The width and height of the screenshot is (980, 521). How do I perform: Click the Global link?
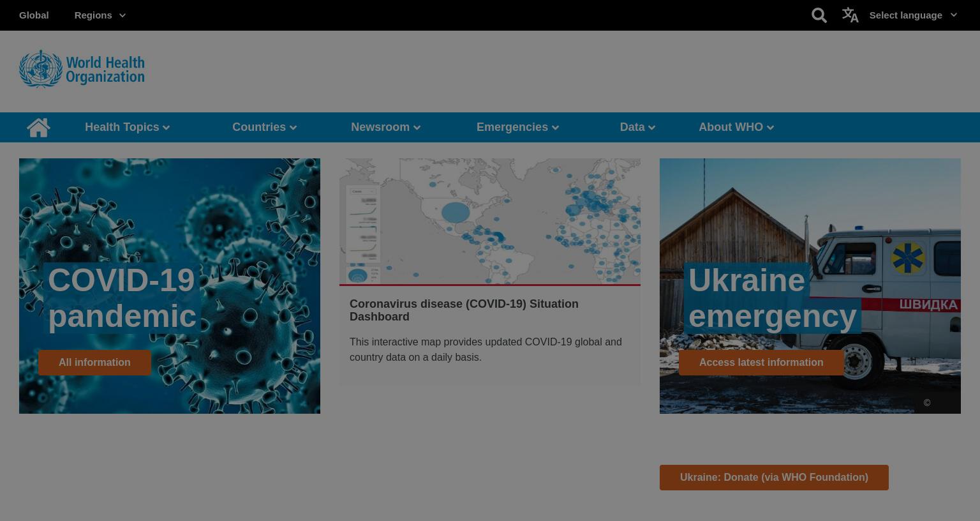coord(34,15)
